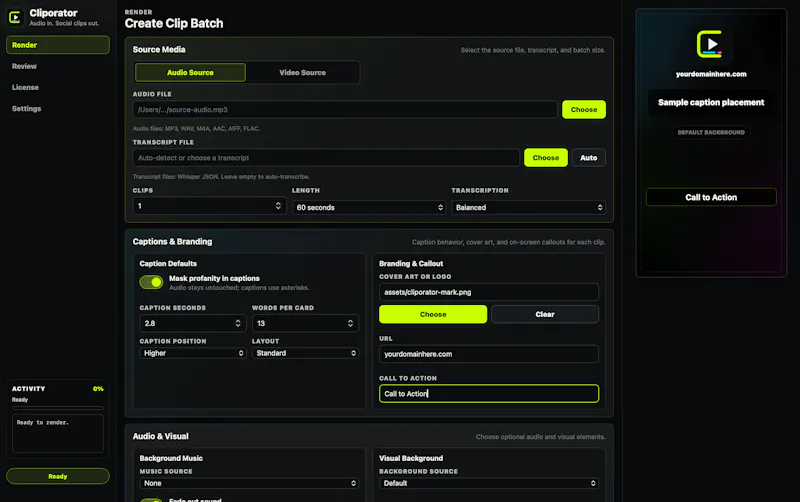The image size is (800, 502).
Task: Click the Cliporator logo icon in sidebar
Action: [x=15, y=17]
